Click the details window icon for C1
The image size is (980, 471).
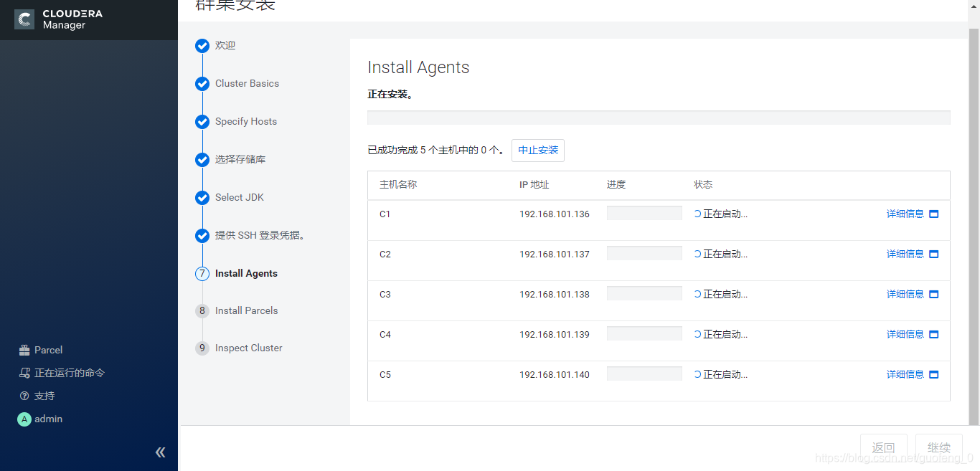click(933, 214)
